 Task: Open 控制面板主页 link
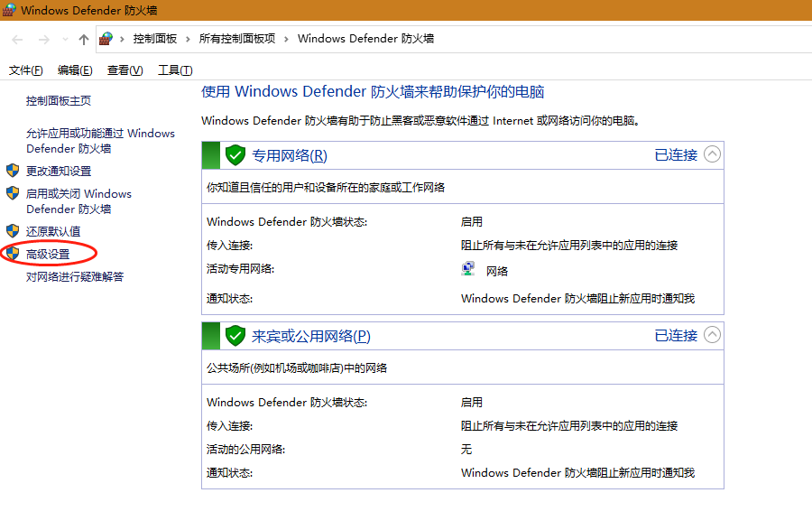click(59, 100)
